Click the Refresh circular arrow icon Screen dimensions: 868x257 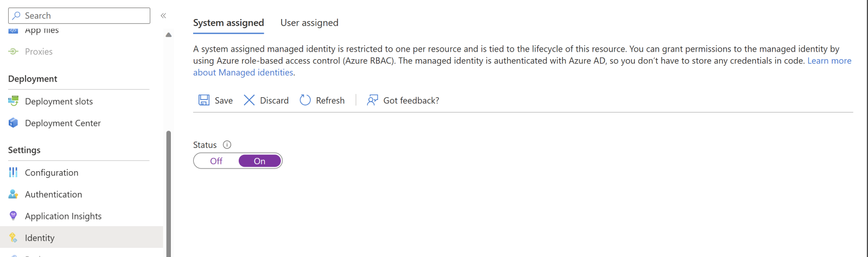[x=305, y=101]
